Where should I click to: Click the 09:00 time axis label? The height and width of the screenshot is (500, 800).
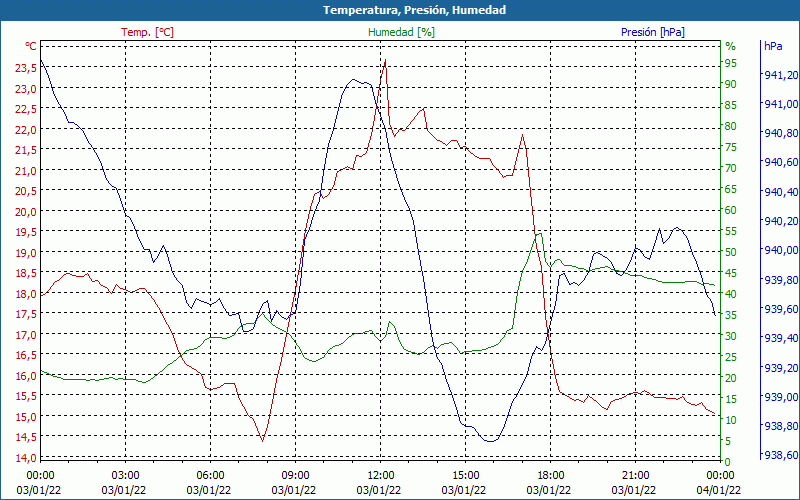point(295,476)
